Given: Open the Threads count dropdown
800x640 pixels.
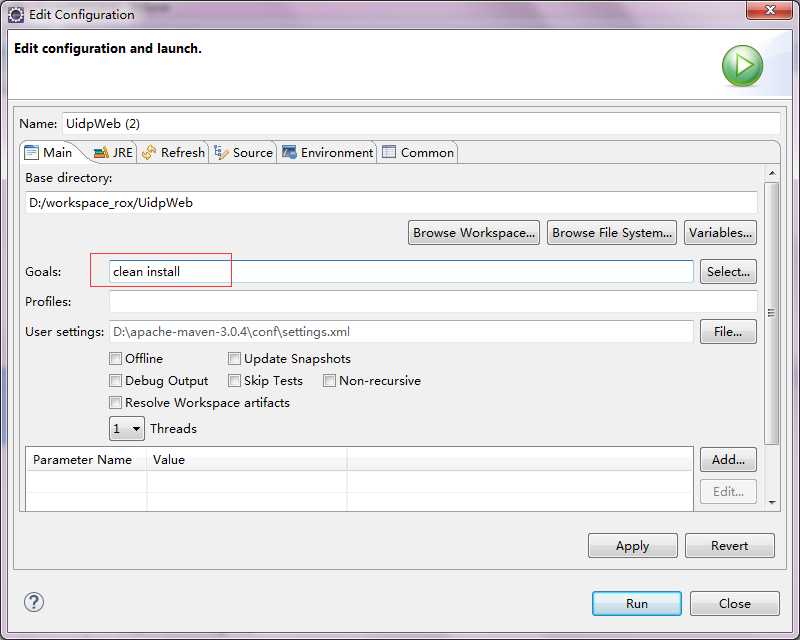Looking at the screenshot, I should [127, 429].
